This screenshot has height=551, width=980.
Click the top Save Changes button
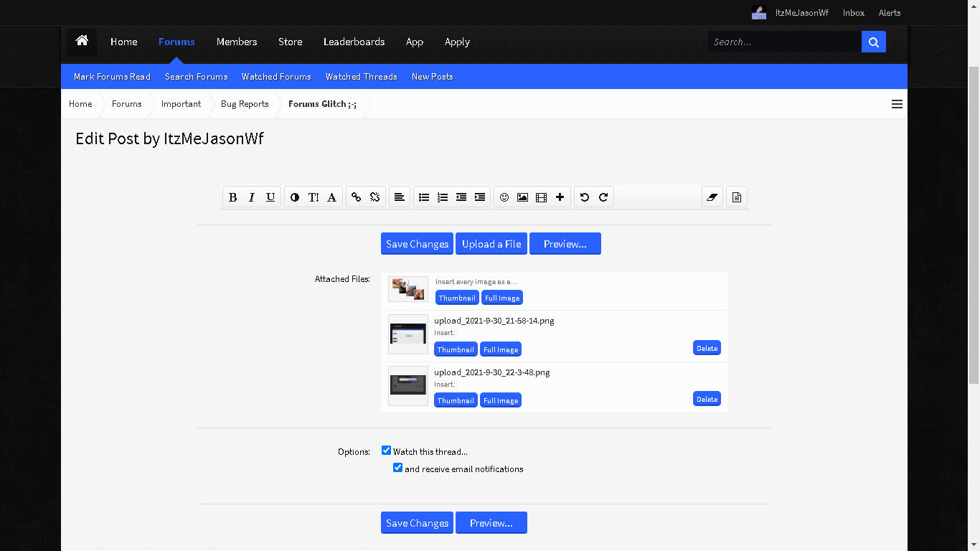[417, 244]
